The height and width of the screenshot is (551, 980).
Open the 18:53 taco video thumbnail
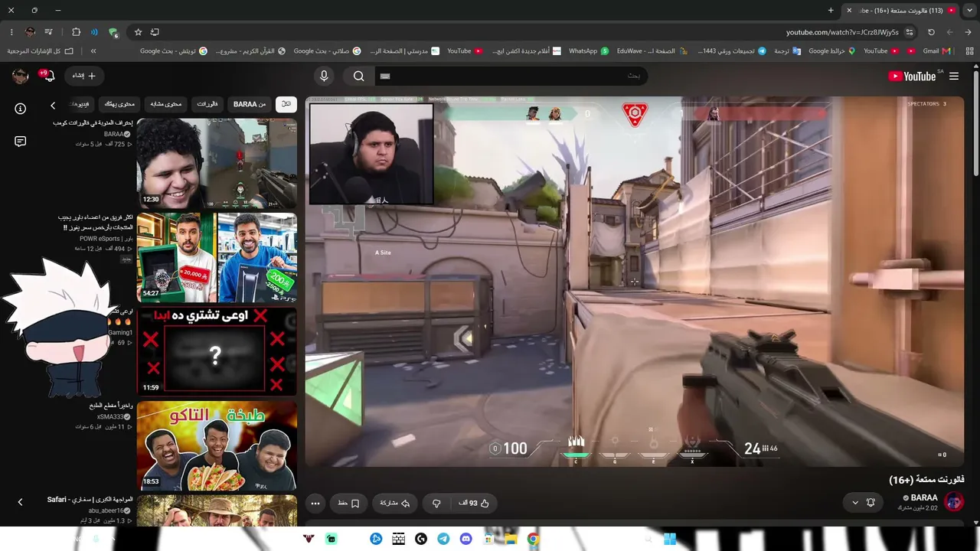pyautogui.click(x=217, y=446)
